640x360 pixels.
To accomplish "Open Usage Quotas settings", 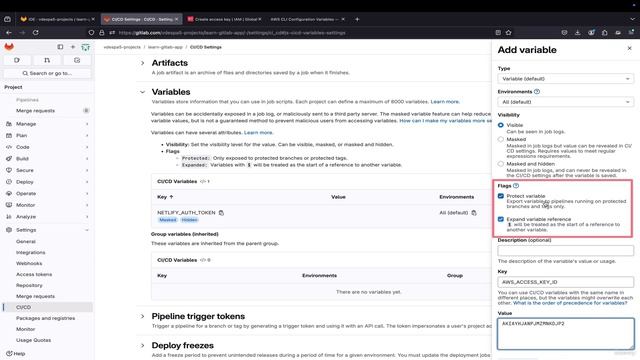I will (x=33, y=340).
